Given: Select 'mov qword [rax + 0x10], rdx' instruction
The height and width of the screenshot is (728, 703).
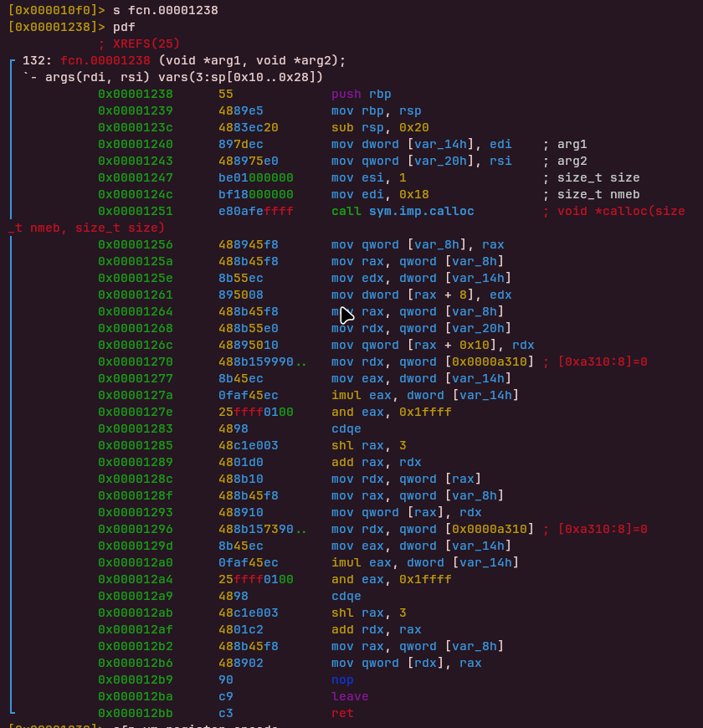Looking at the screenshot, I should click(x=433, y=345).
